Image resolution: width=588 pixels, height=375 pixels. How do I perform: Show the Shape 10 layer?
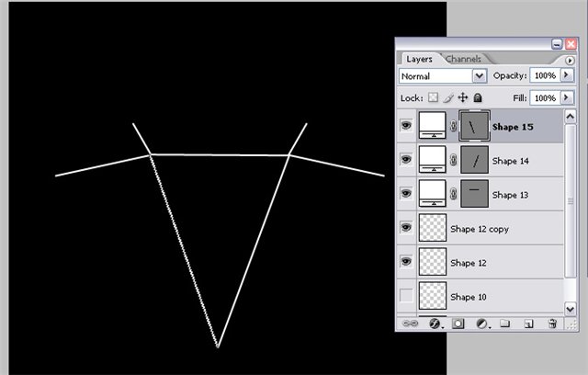tap(406, 296)
